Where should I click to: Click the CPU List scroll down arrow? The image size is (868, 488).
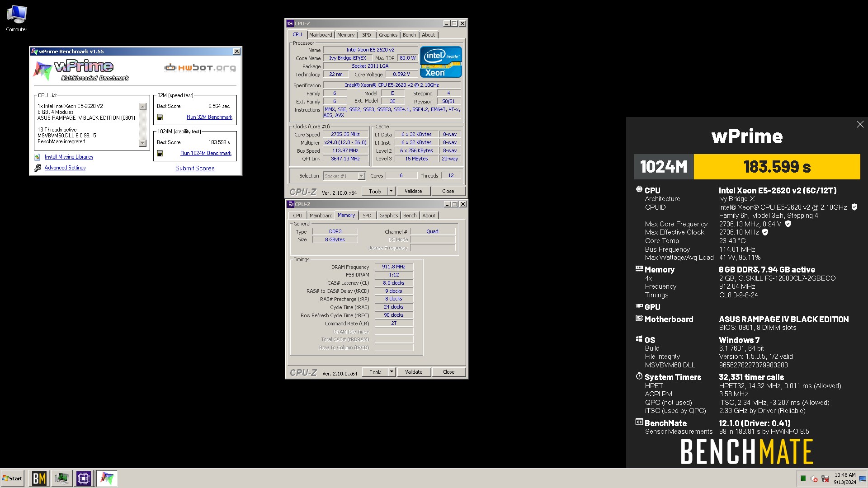click(x=143, y=143)
